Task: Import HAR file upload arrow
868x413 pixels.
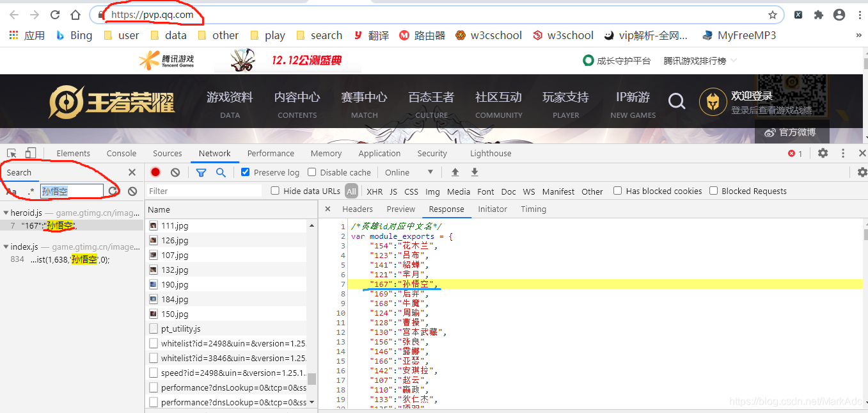Action: pos(455,172)
